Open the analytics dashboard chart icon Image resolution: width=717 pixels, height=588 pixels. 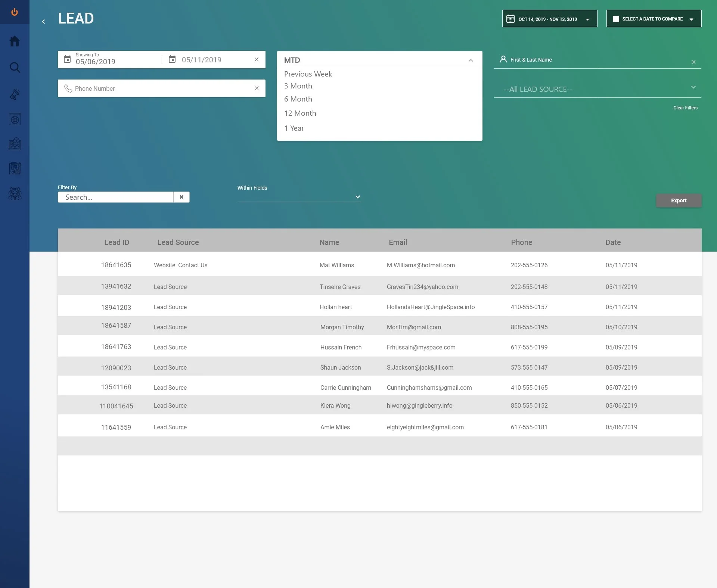click(15, 144)
